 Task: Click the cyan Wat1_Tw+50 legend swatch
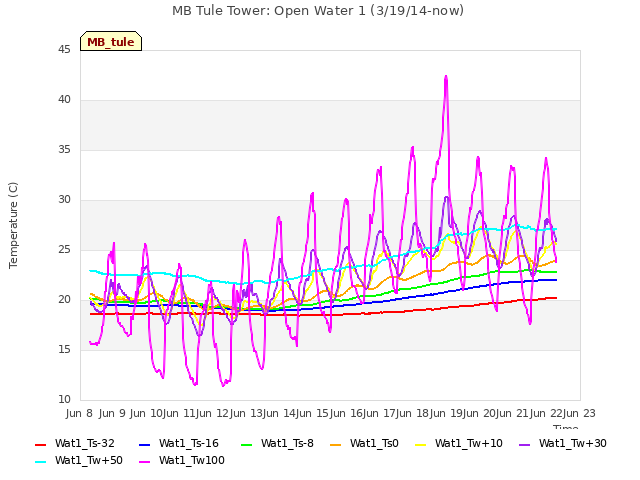[41, 462]
